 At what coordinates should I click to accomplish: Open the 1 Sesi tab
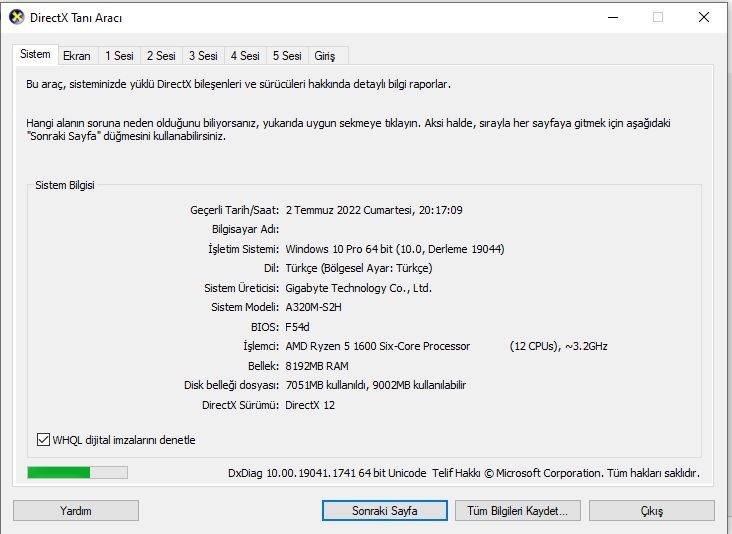pos(119,56)
